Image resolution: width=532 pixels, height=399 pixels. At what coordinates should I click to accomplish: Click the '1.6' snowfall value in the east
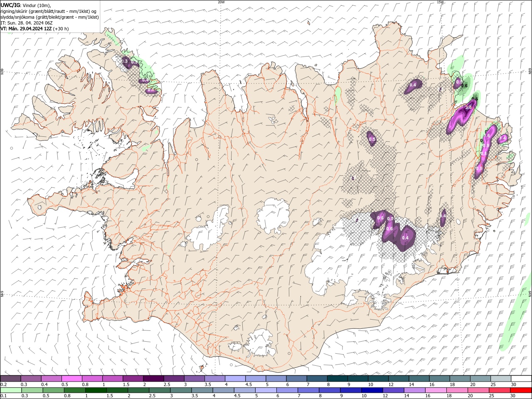pyautogui.click(x=487, y=135)
